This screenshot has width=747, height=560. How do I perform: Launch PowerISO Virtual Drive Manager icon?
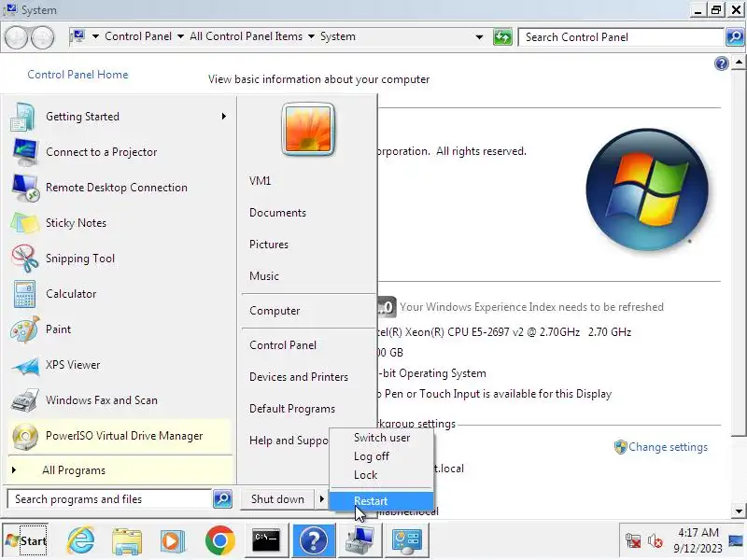tap(25, 436)
